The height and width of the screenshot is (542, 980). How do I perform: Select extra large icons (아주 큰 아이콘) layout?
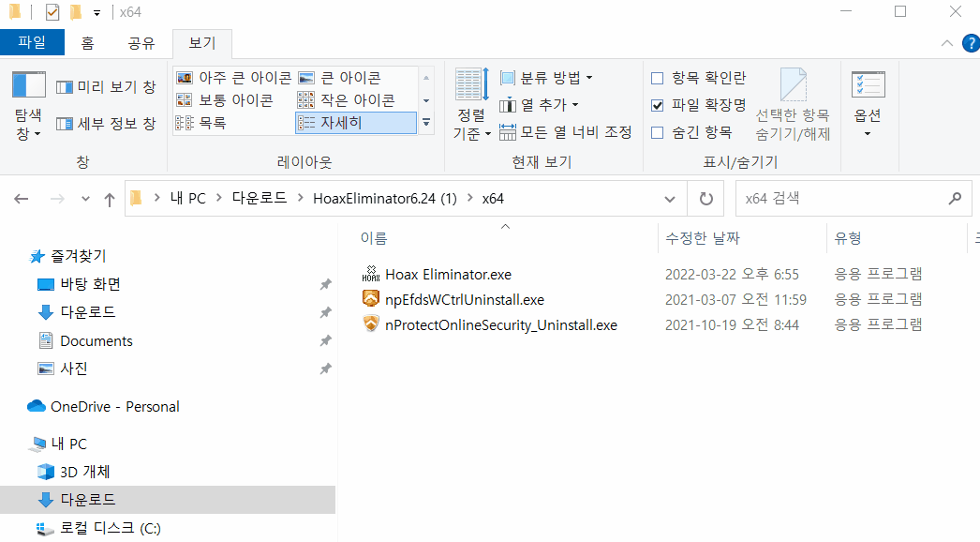pos(233,78)
